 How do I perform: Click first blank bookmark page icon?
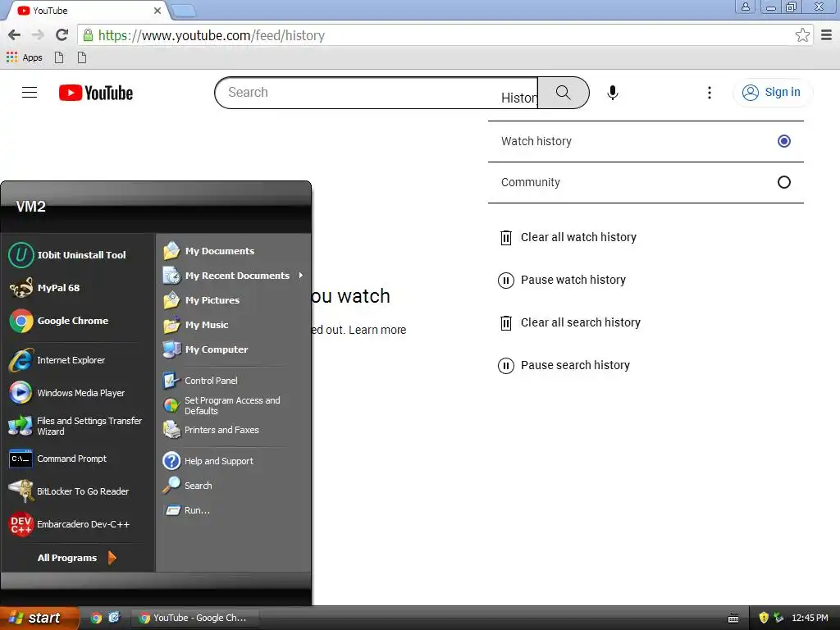click(59, 57)
